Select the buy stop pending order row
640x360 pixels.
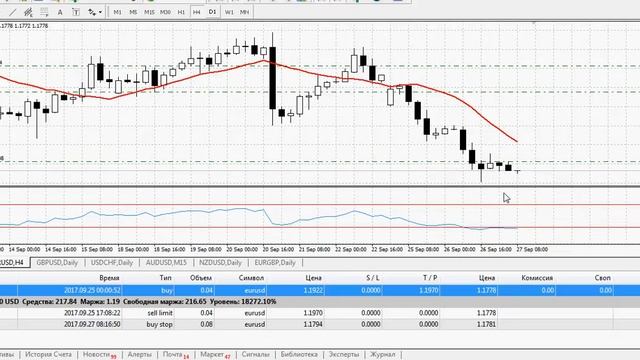tap(320, 324)
